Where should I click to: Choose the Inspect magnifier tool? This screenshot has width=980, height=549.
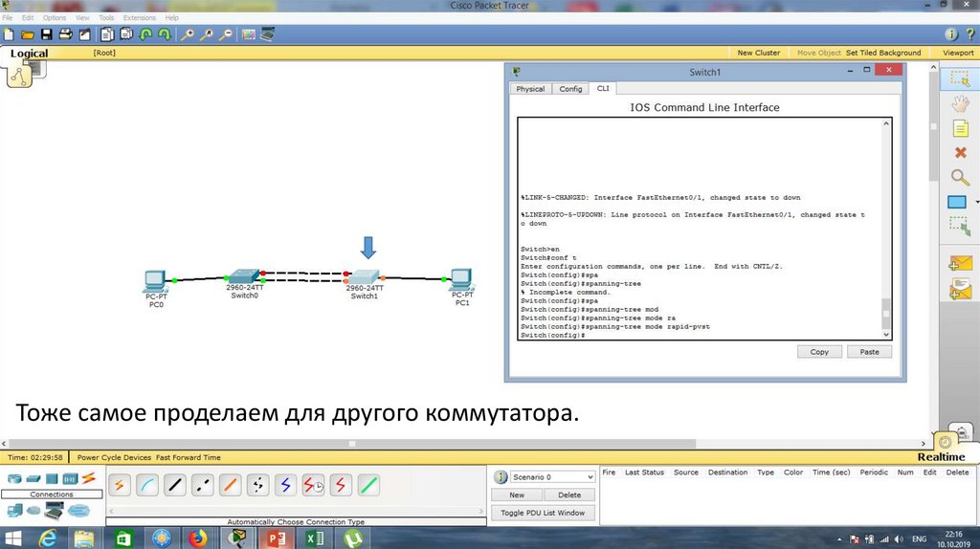pos(960,177)
